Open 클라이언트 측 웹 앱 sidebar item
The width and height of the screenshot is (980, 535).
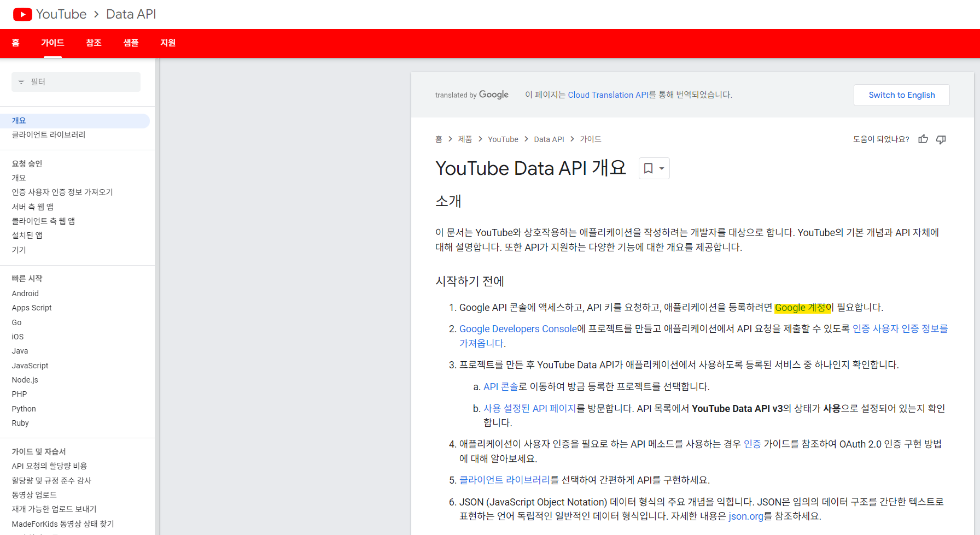[x=43, y=221]
